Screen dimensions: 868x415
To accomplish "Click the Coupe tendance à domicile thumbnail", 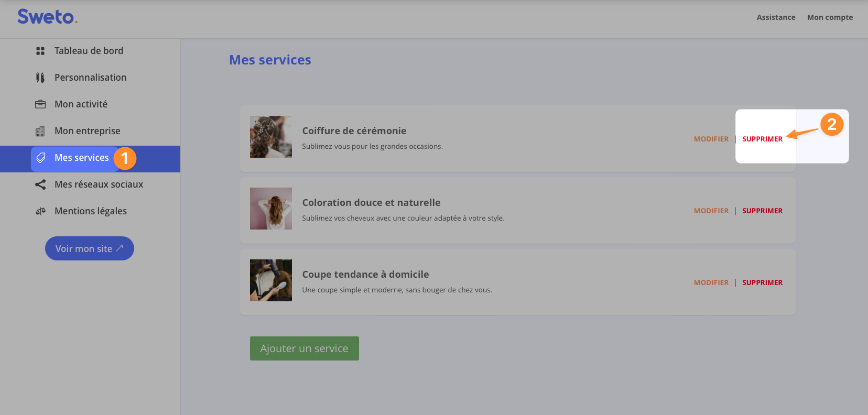I will pyautogui.click(x=271, y=280).
